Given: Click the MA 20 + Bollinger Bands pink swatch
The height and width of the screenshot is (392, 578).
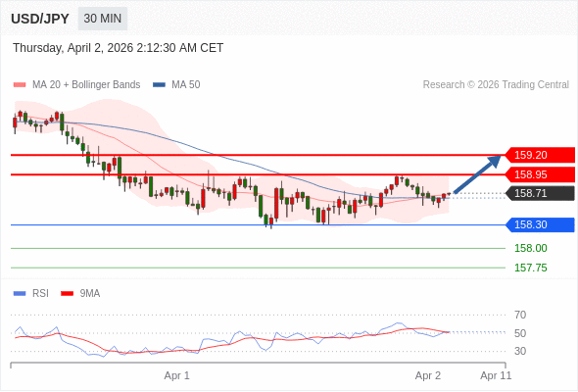Looking at the screenshot, I should point(20,85).
